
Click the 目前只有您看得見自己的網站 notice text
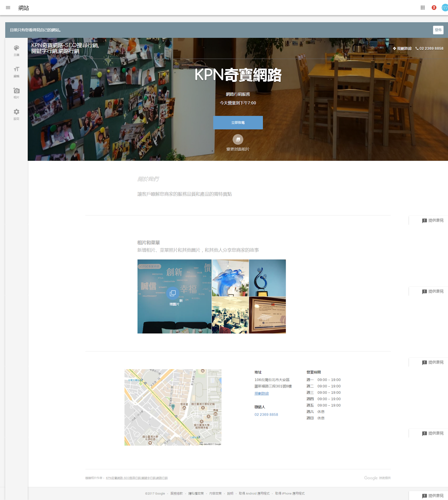click(35, 30)
